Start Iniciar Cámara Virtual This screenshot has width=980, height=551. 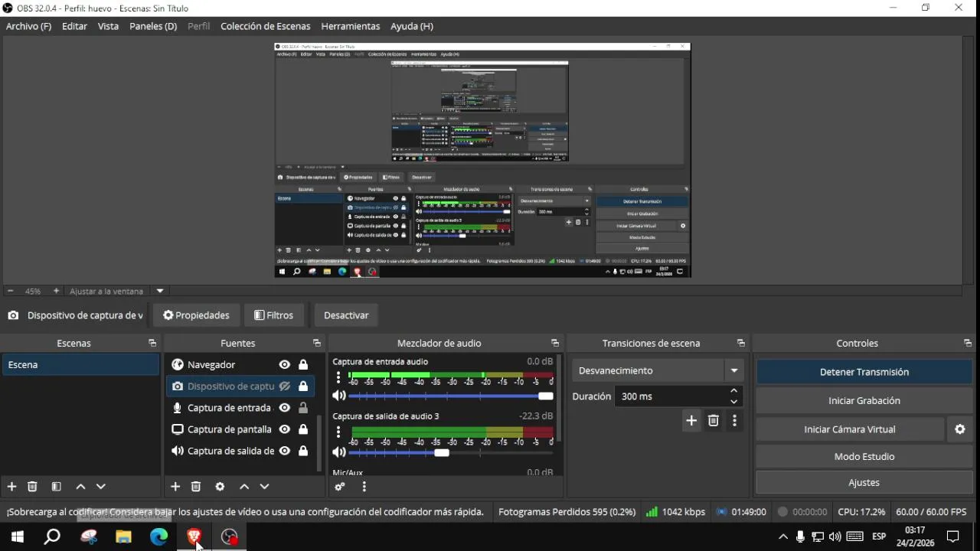850,429
